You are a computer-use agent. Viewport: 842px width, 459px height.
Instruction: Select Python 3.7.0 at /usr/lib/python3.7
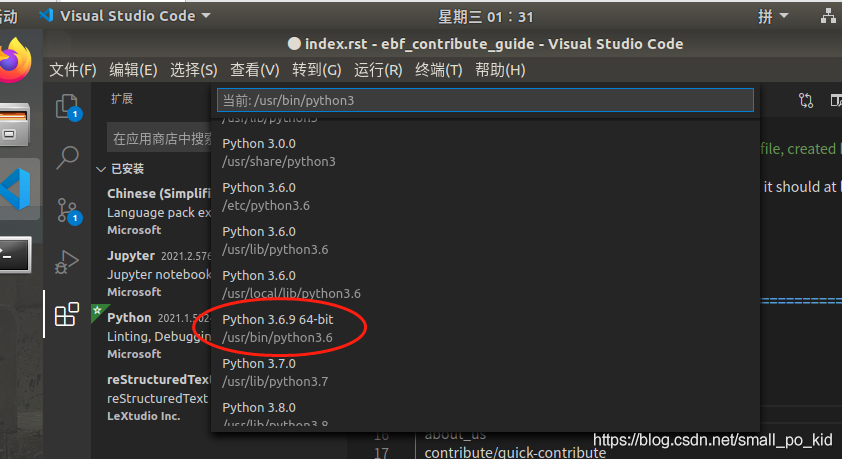[x=486, y=373]
